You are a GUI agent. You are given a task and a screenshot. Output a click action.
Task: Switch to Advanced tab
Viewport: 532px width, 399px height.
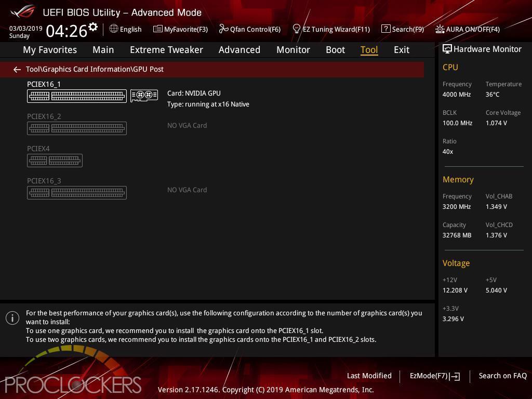pos(240,50)
